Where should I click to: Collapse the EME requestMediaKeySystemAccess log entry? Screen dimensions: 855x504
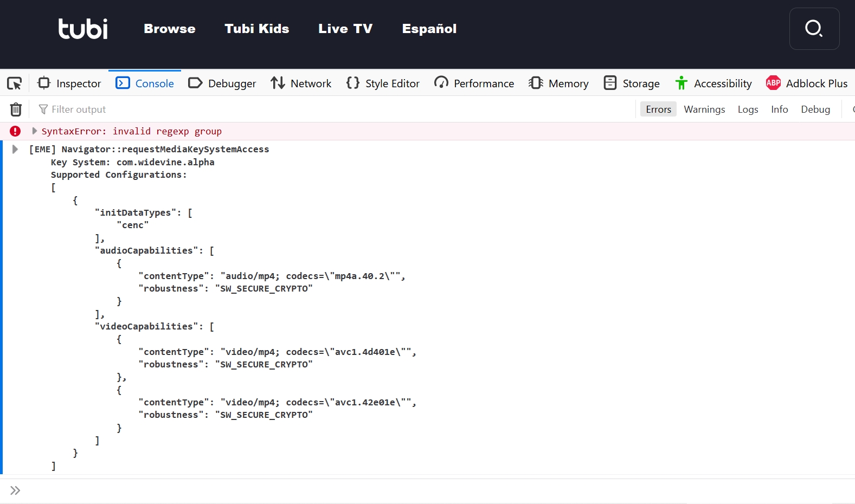[x=15, y=150]
